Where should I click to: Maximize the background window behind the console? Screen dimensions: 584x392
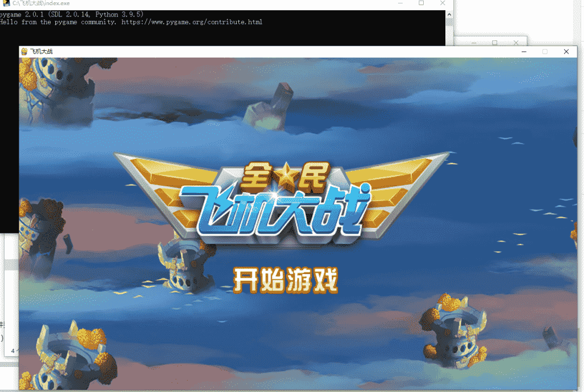494,43
